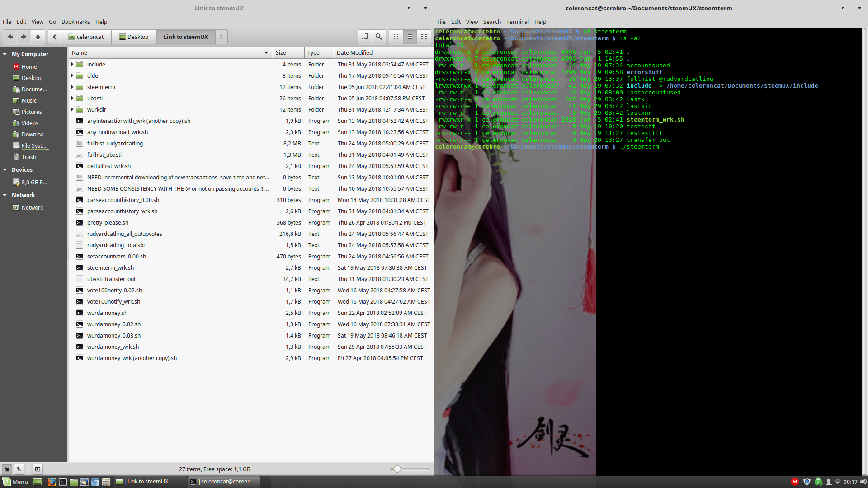Open Firefox from the taskbar panel
Image resolution: width=868 pixels, height=488 pixels.
(52, 482)
